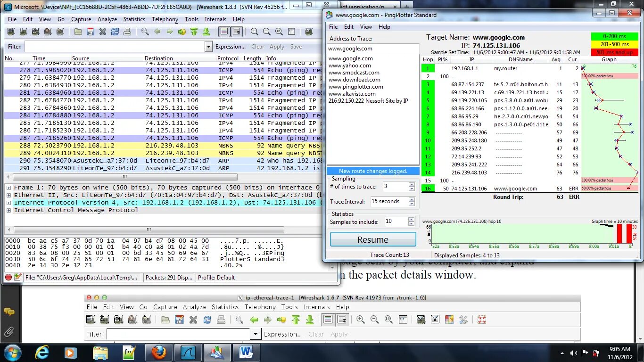
Task: Click the yellow 201-500 ms legend swatch
Action: coord(614,44)
